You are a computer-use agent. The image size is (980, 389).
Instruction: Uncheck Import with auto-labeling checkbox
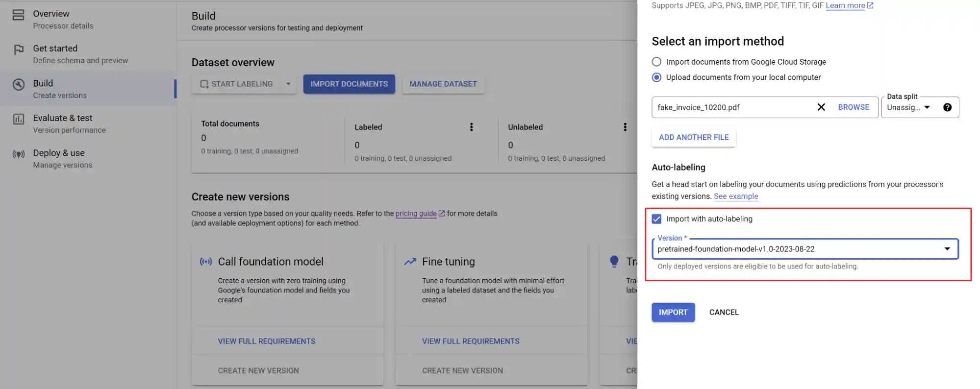[x=656, y=219]
